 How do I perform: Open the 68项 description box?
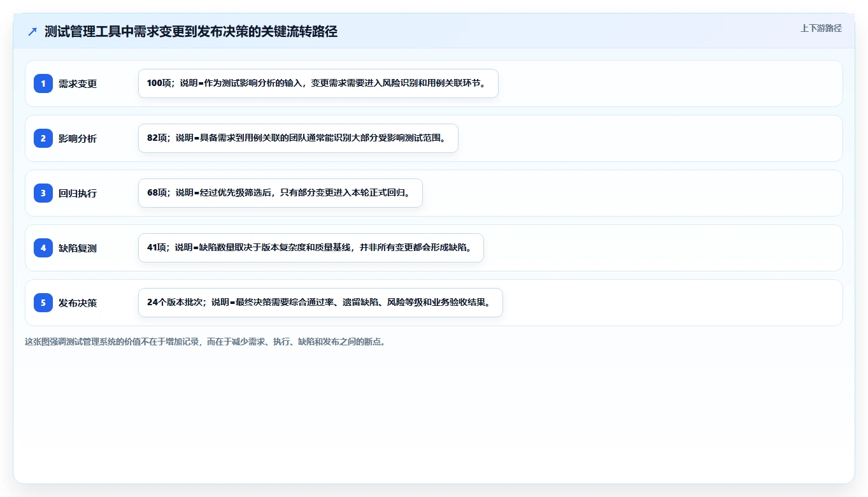pos(280,193)
